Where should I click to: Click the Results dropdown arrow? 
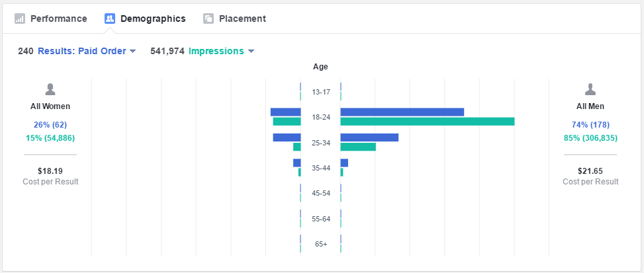132,52
